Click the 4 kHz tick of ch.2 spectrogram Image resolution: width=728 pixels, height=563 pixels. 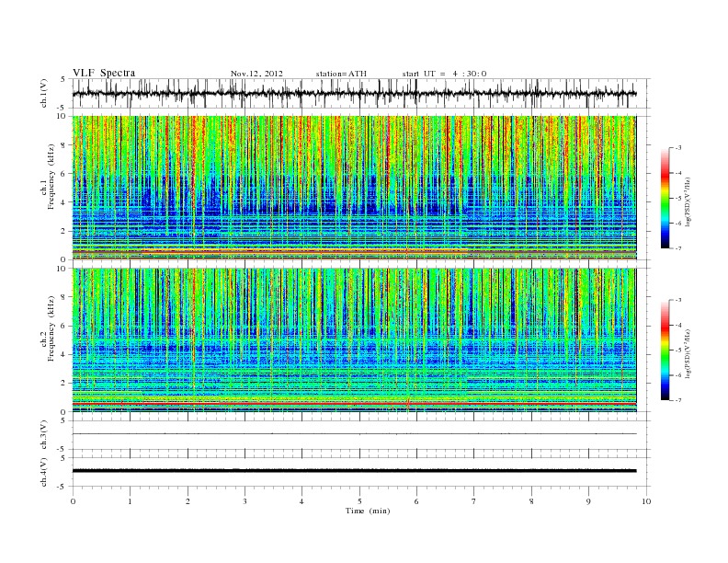click(x=64, y=354)
